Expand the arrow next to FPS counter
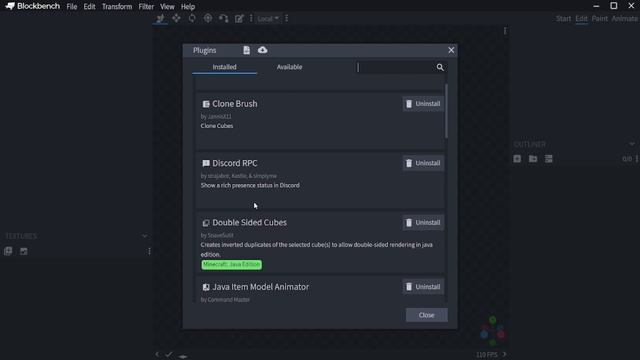640x360 pixels. pos(504,354)
